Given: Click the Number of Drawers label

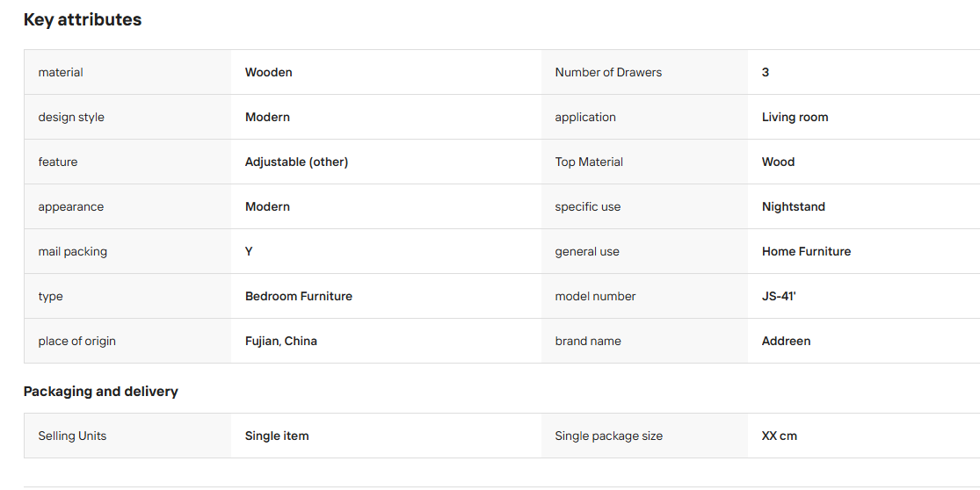Looking at the screenshot, I should point(608,72).
